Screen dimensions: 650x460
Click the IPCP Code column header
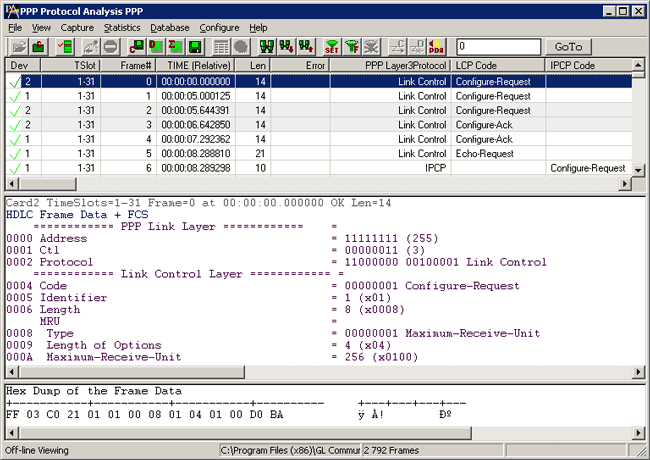(x=589, y=65)
